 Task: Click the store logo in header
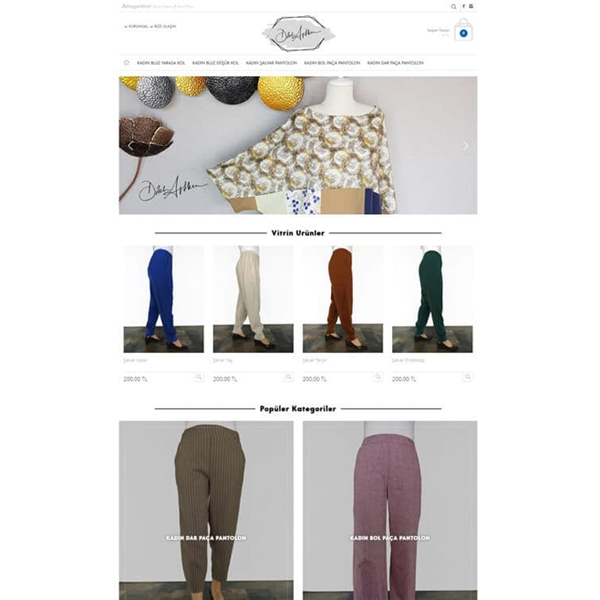(298, 34)
